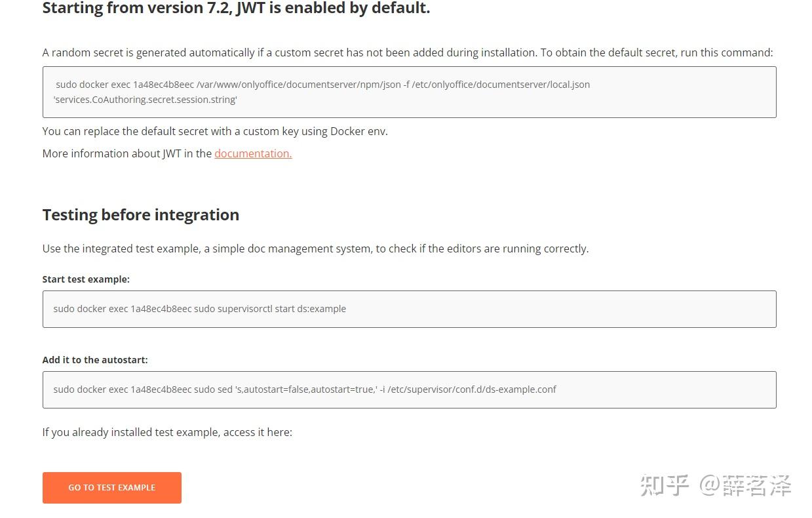Screen dimensions: 812x518
Task: Click the 知乎 watermark logo
Action: [x=665, y=486]
